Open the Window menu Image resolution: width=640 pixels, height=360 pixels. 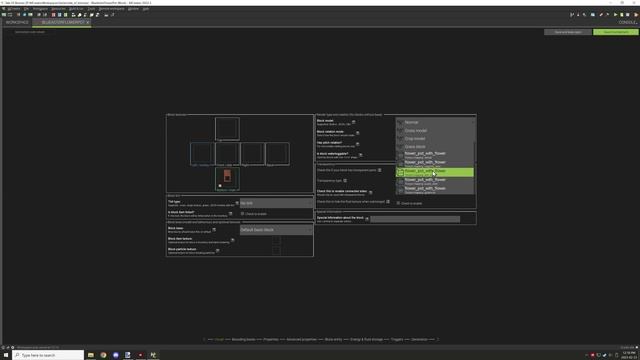coord(133,9)
